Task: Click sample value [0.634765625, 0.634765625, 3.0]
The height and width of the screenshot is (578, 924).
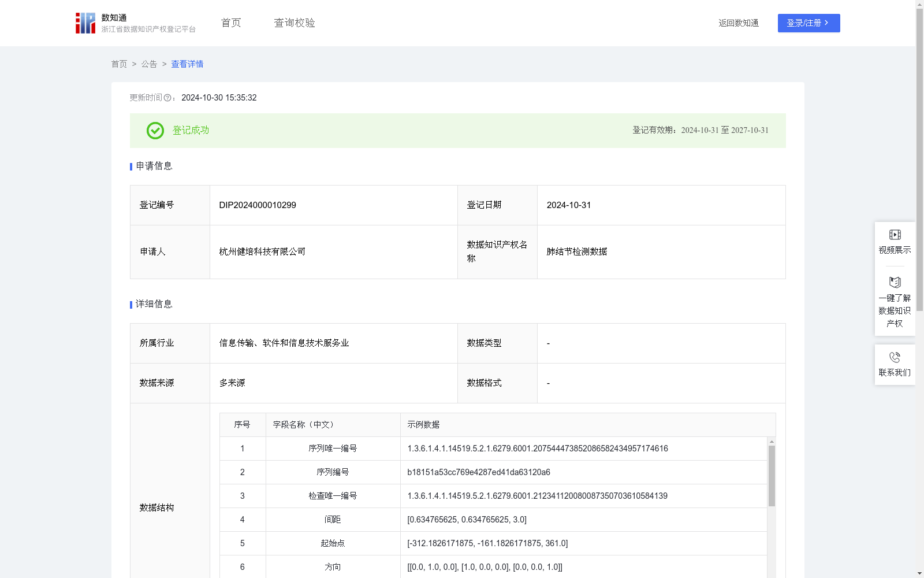Action: (x=467, y=520)
